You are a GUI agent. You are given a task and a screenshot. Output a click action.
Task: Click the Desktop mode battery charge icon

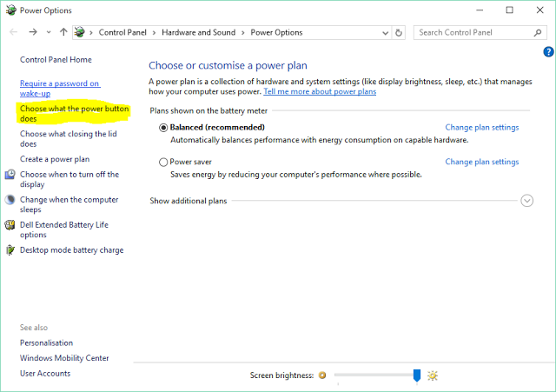10,250
